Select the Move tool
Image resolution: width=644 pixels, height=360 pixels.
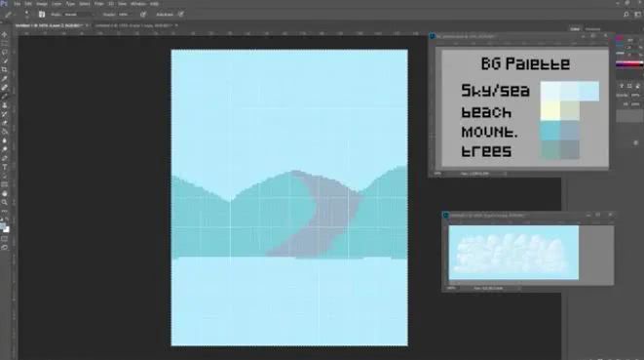5,35
